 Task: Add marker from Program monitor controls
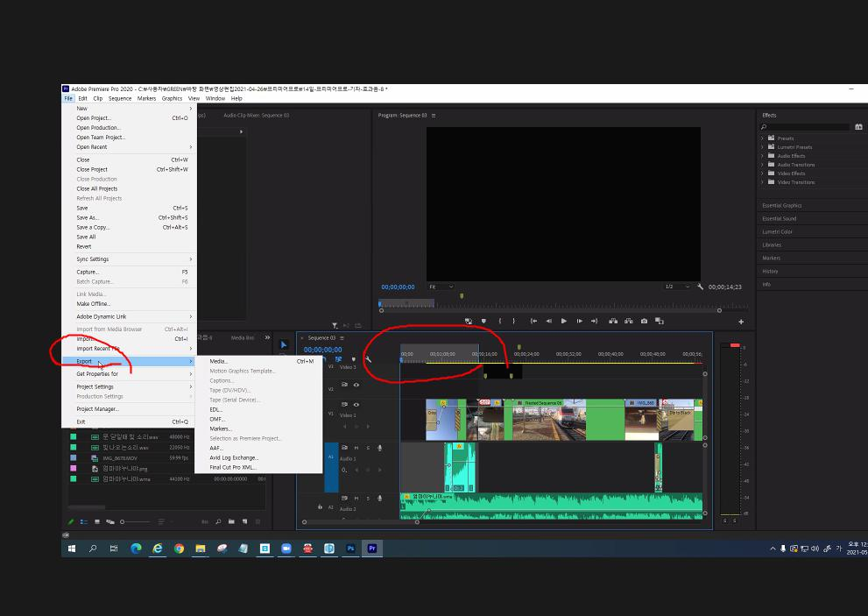click(483, 321)
